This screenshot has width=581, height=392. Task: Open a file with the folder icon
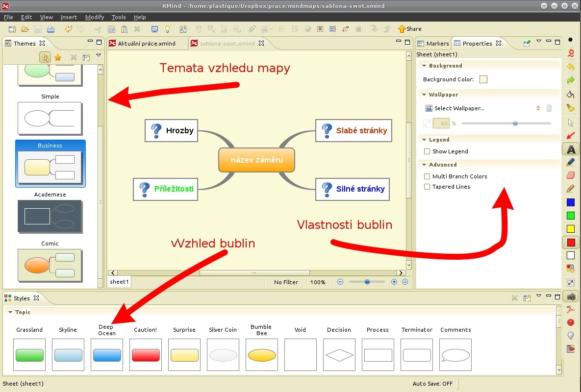point(25,29)
